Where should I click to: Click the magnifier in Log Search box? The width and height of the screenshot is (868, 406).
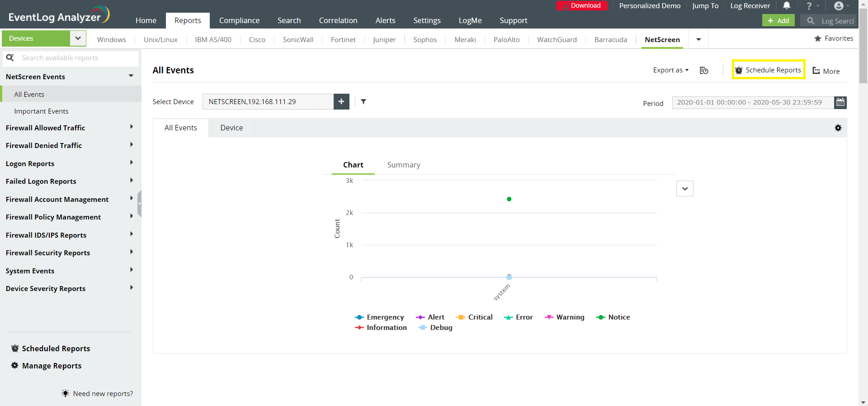click(x=811, y=21)
